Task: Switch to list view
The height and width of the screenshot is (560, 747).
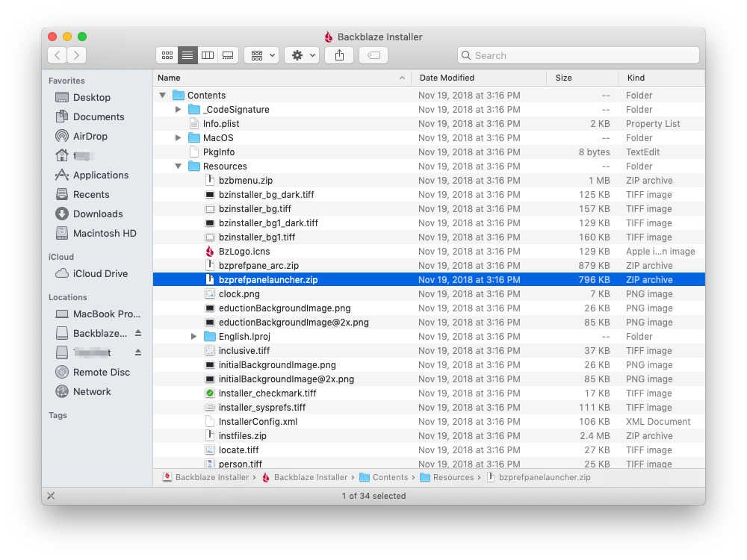Action: pos(187,55)
